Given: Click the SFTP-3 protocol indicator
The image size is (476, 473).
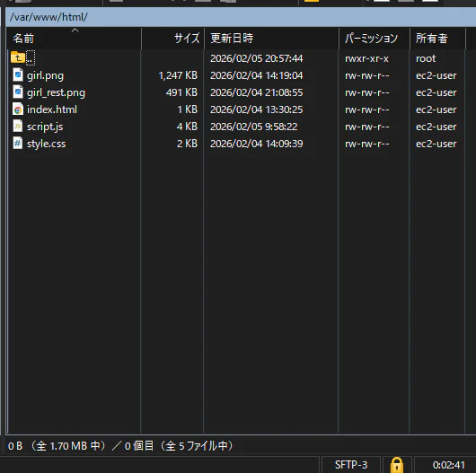Looking at the screenshot, I should tap(351, 465).
